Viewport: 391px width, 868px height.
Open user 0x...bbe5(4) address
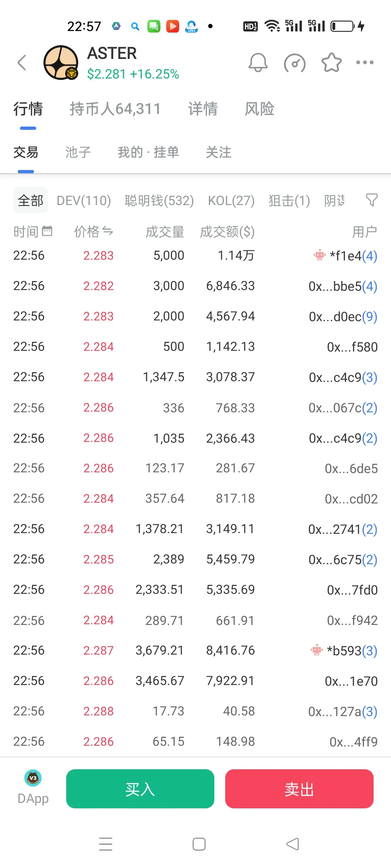click(x=343, y=286)
